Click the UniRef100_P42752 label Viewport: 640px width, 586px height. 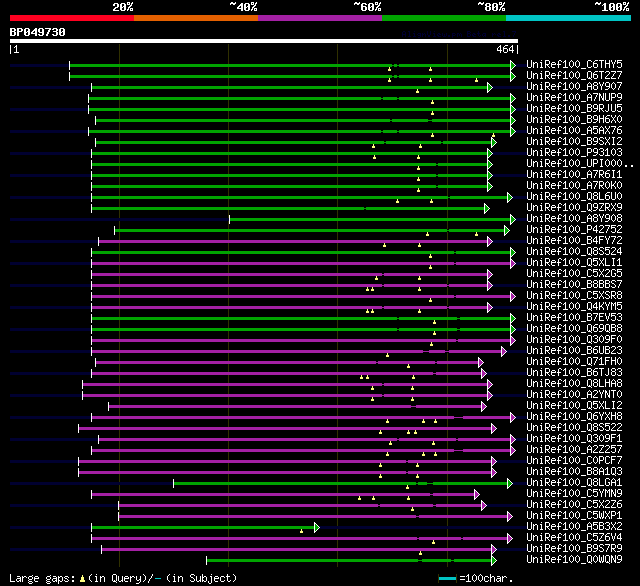574,230
